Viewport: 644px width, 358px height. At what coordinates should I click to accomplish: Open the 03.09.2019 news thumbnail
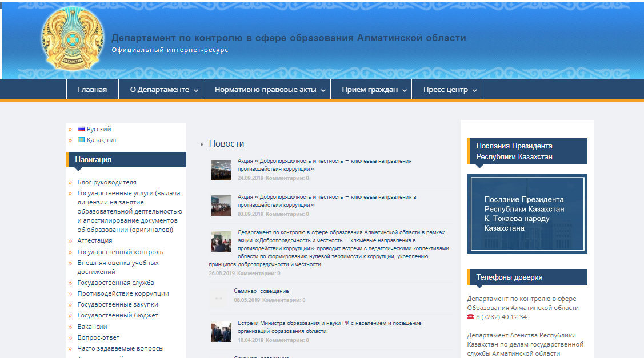pyautogui.click(x=221, y=206)
